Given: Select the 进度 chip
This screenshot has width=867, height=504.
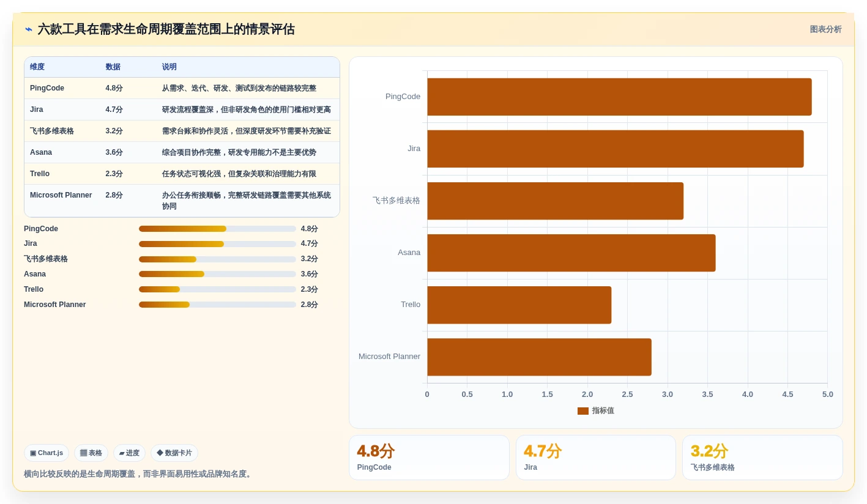Looking at the screenshot, I should coord(129,453).
